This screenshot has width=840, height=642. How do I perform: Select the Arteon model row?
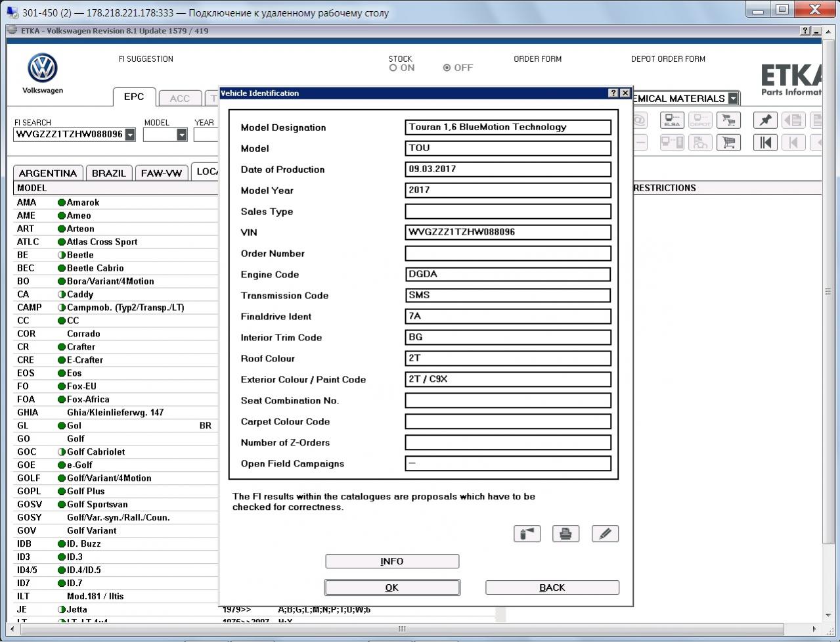tap(116, 229)
